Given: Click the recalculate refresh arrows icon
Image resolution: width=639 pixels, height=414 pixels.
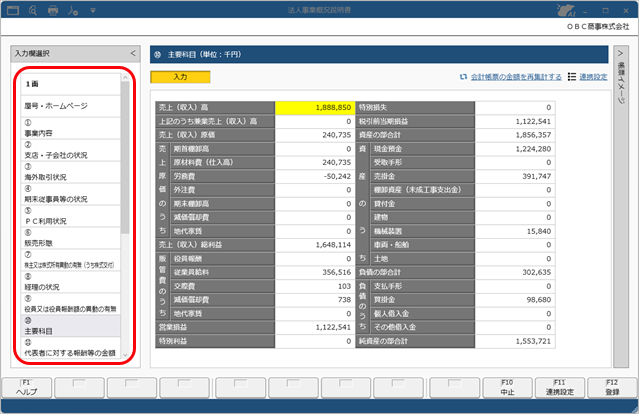Looking at the screenshot, I should (x=463, y=77).
